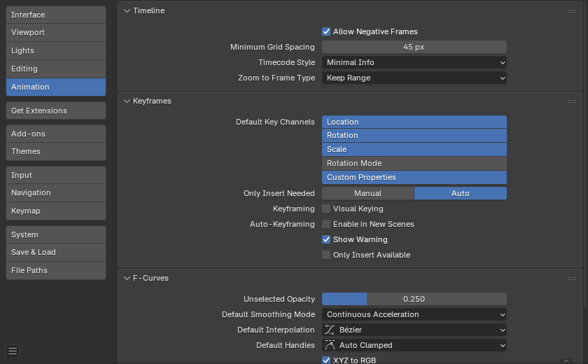Select the Animation preferences tab
Viewport: 588px width, 364px height.
click(x=56, y=87)
